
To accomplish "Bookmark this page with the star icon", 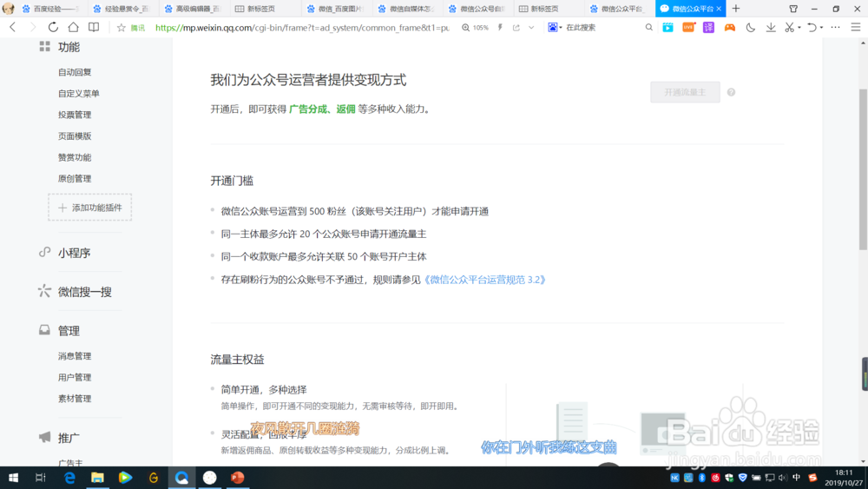I will 122,27.
